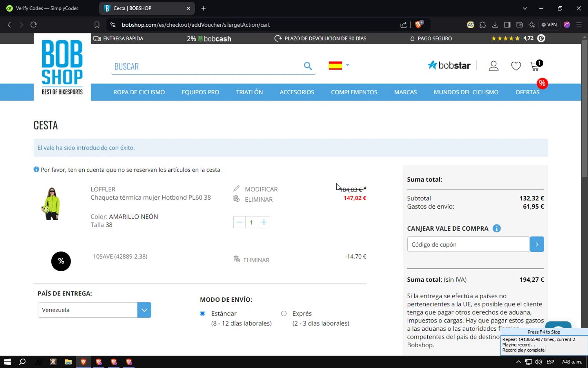Open File Explorer from taskbar
Image resolution: width=588 pixels, height=368 pixels.
[x=68, y=362]
